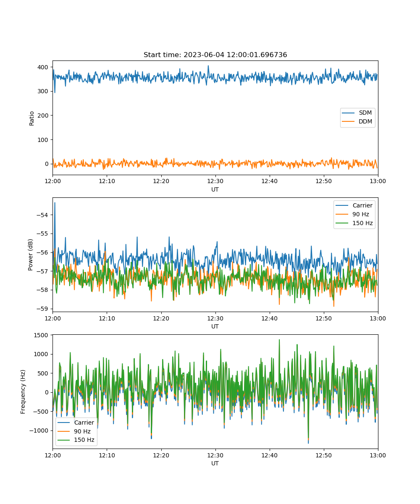This screenshot has width=420, height=504.
Task: Click the 12:30 tick under the Power plot
Action: [x=215, y=318]
